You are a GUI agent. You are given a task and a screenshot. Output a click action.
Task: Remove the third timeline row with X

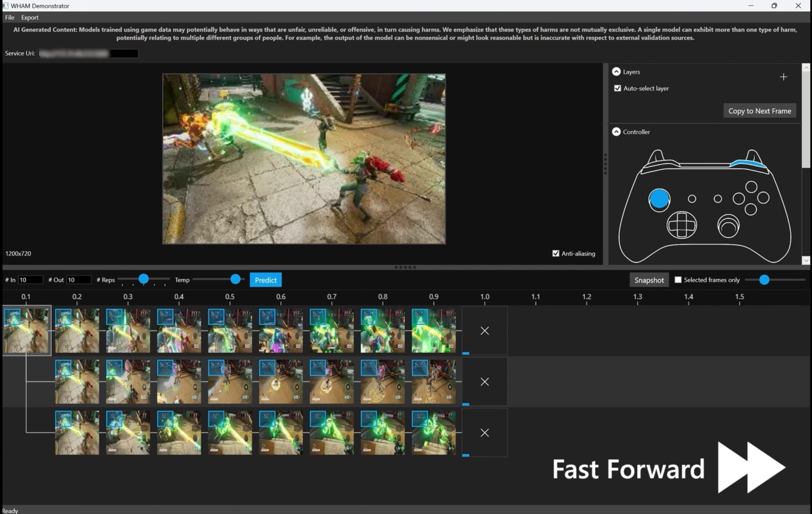coord(484,433)
